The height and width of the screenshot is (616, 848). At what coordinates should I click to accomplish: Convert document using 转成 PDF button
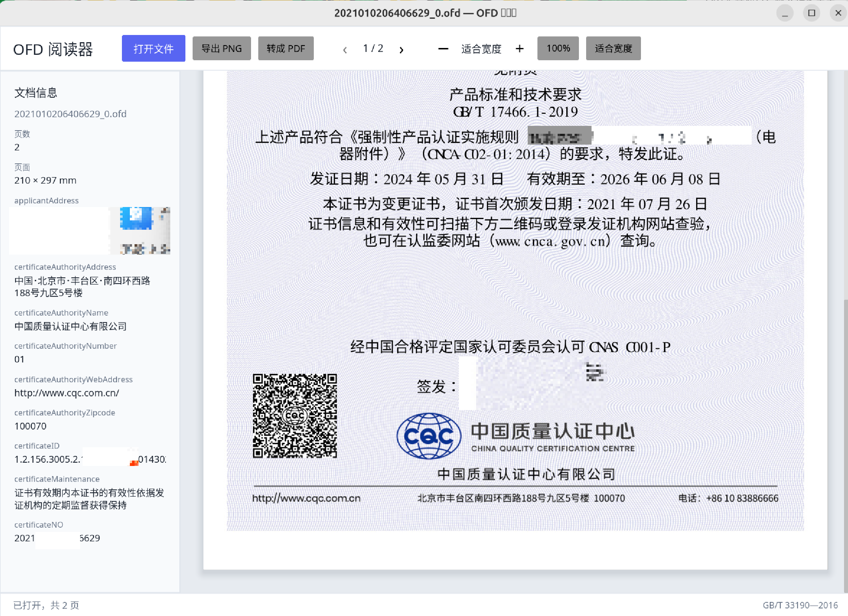click(x=286, y=49)
